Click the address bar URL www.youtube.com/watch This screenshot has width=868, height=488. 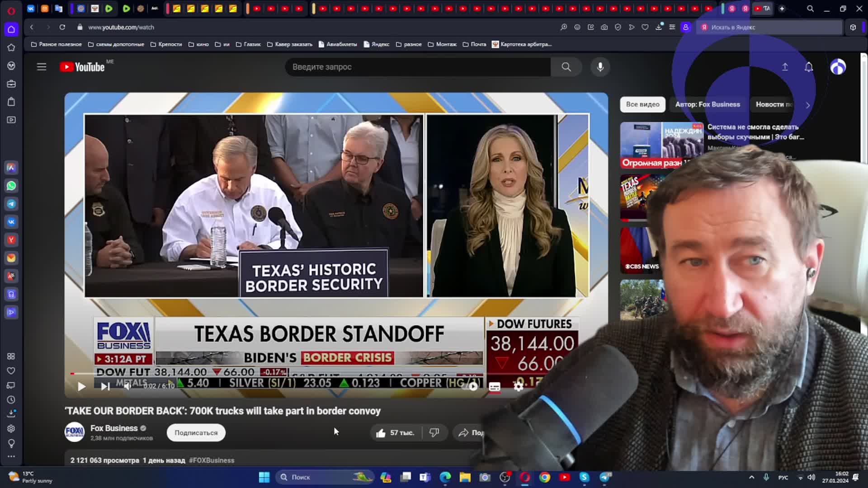tap(121, 27)
